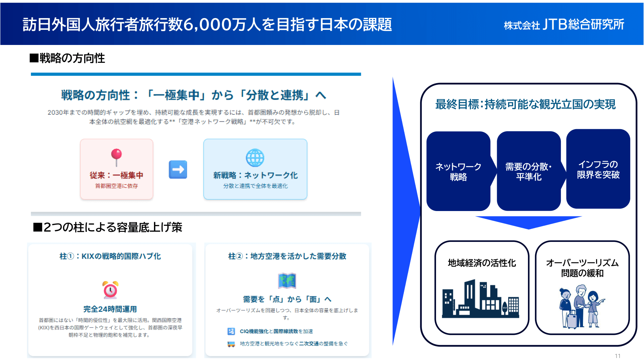Select the インフラの限界を突破 box
Screen dimensions: 644x363
point(598,169)
